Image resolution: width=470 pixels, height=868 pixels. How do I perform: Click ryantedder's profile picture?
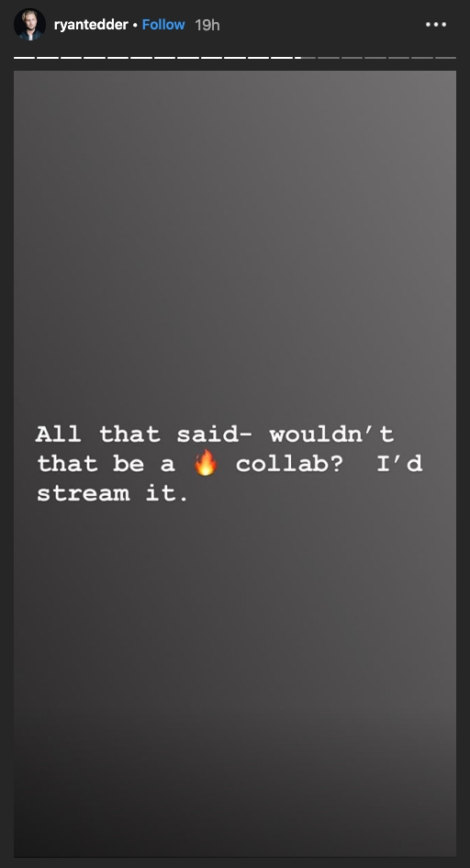(x=29, y=25)
